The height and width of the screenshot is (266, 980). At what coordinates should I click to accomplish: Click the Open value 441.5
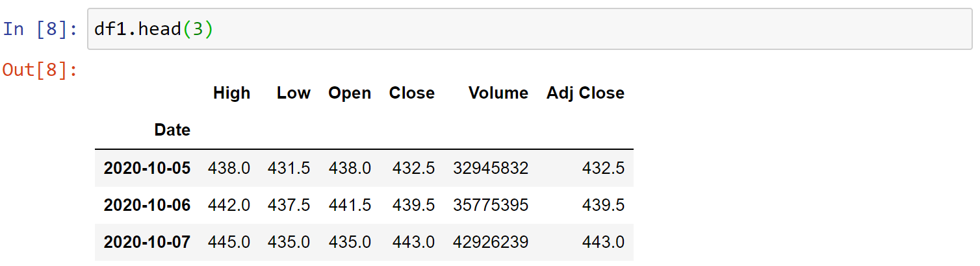350,206
